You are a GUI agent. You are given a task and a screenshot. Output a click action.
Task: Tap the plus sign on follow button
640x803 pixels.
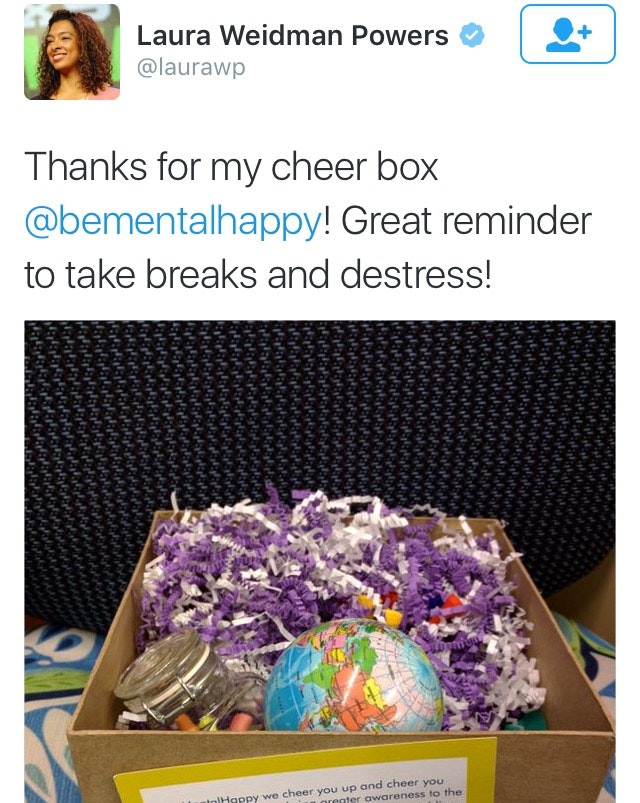point(586,32)
